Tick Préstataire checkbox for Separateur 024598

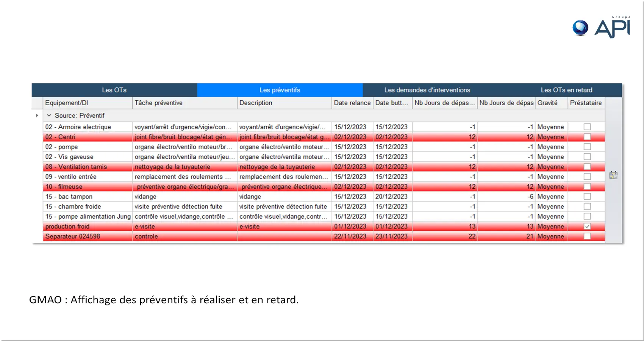coord(587,236)
